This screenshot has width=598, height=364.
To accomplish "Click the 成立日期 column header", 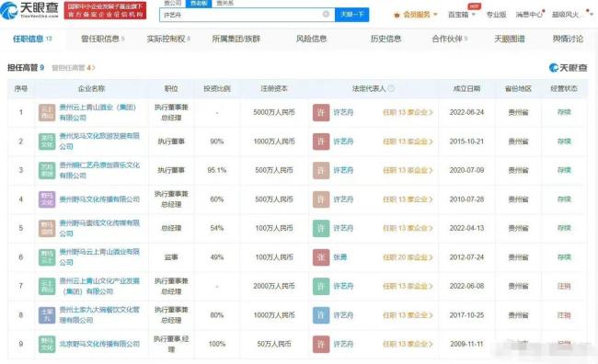I will click(466, 88).
